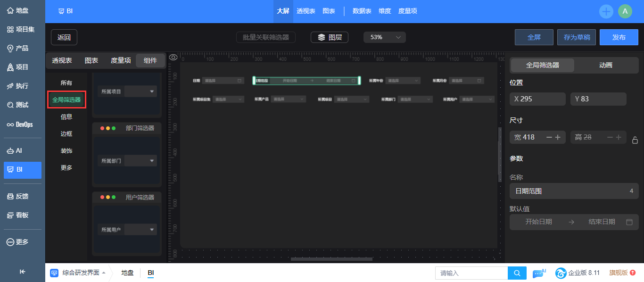Open the default value calendar icon

[629, 222]
